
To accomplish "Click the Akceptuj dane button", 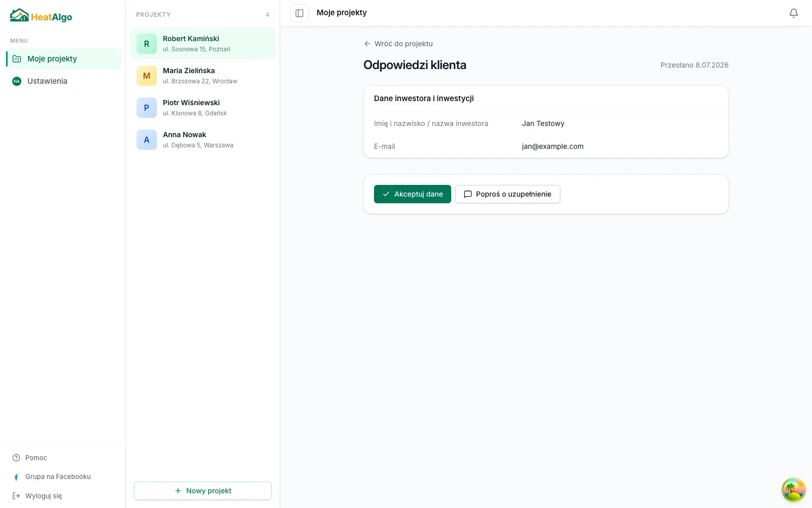I will [413, 194].
